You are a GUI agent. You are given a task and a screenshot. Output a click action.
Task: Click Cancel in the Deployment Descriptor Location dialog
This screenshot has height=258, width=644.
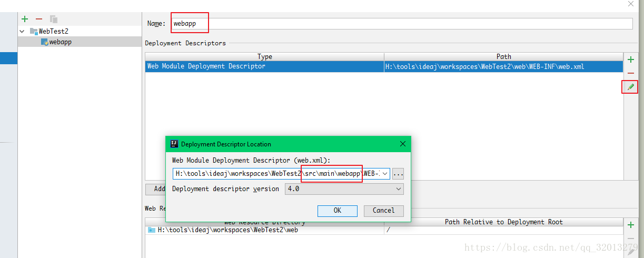(x=383, y=211)
